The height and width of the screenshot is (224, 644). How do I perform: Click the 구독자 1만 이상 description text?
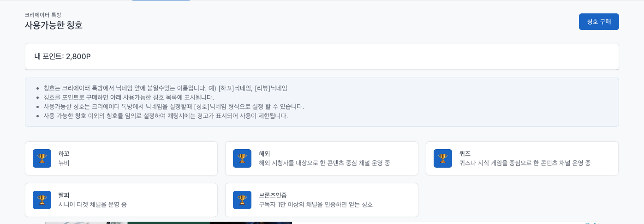(316, 205)
